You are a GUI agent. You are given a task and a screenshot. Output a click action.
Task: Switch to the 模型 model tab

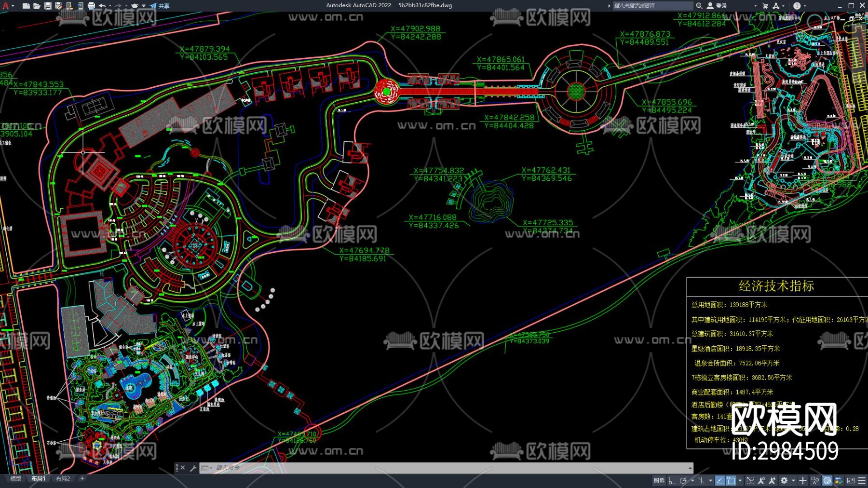[x=16, y=479]
